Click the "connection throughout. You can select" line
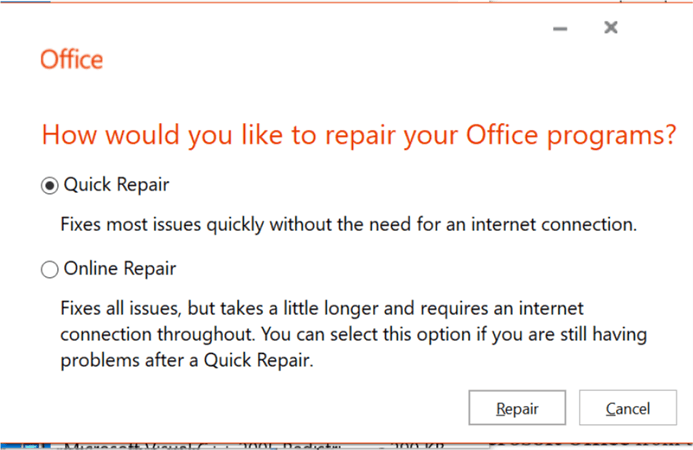Viewport: 693px width, 450px height. point(354,334)
